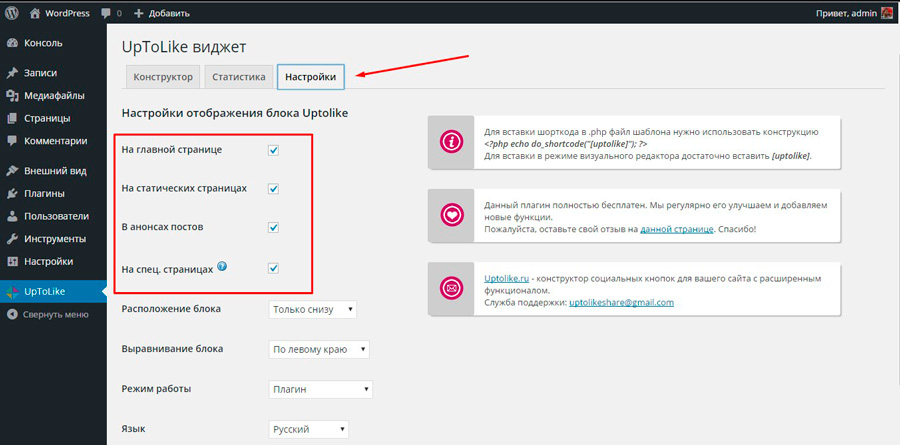The width and height of the screenshot is (900, 445).
Task: Click the Настройки sliders icon in sidebar
Action: click(13, 261)
